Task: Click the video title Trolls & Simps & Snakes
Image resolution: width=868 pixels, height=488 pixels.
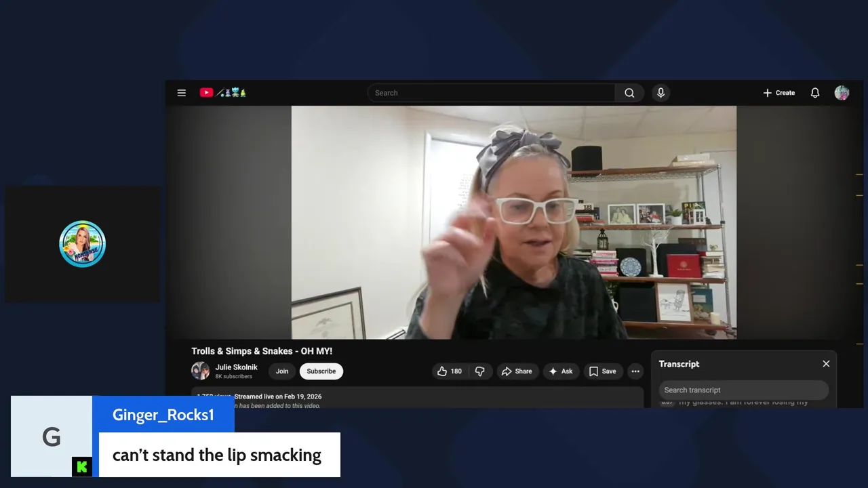Action: [x=262, y=351]
